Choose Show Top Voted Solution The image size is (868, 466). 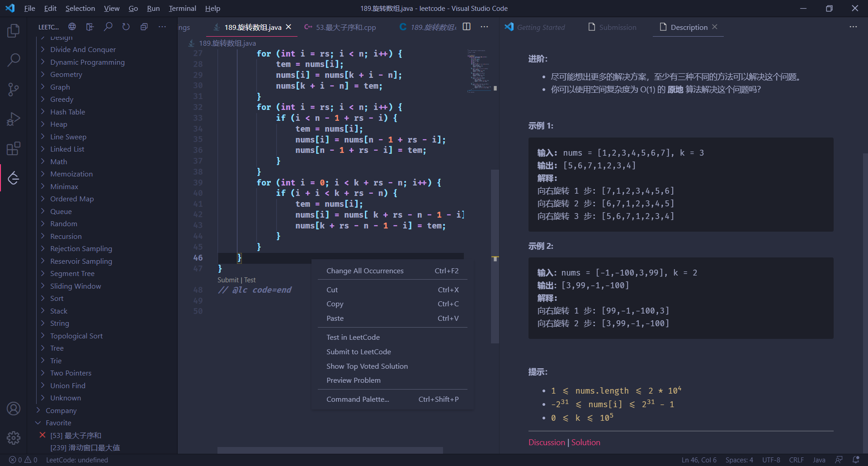pos(392,366)
